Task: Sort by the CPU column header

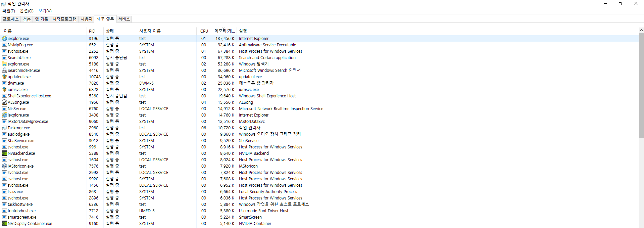Action: point(203,31)
